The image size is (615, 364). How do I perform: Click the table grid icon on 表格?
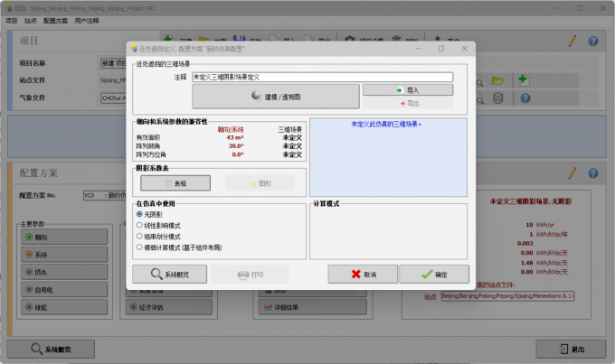point(168,183)
